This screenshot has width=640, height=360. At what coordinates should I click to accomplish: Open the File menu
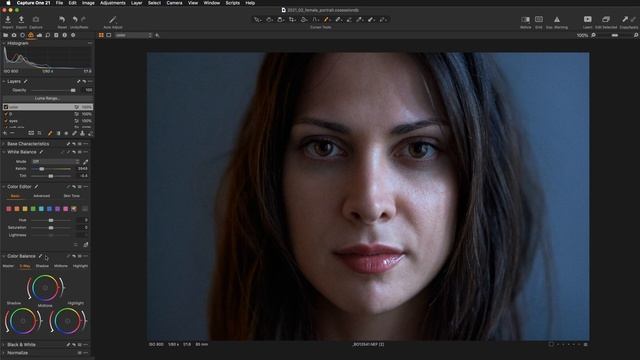(x=59, y=3)
